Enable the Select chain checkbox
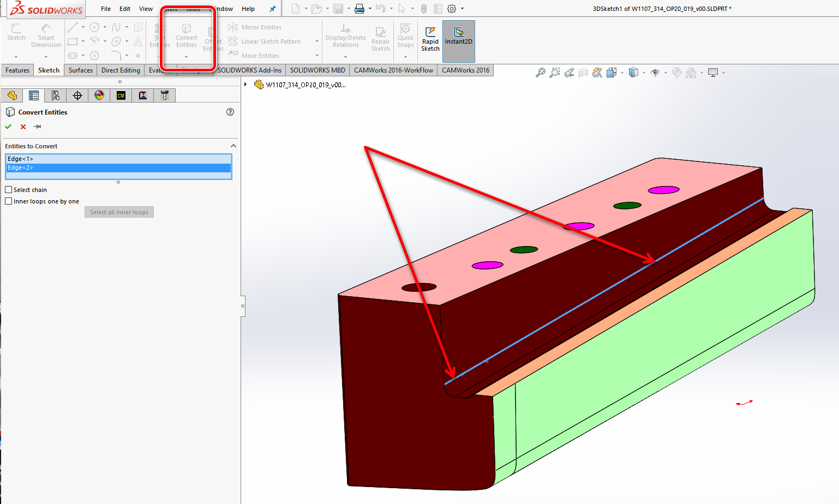Screen dimensions: 839x504 9,190
